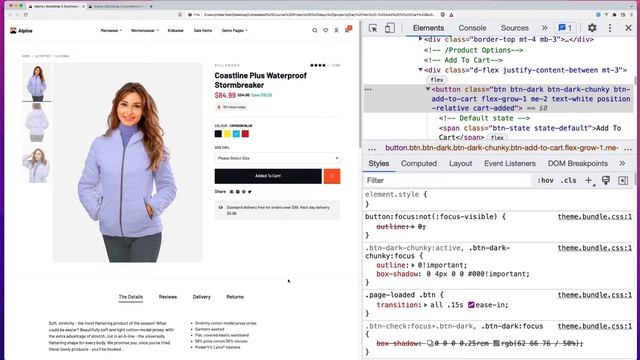Click the Styles Filter input field
Viewport: 640px width, 360px height.
click(447, 180)
